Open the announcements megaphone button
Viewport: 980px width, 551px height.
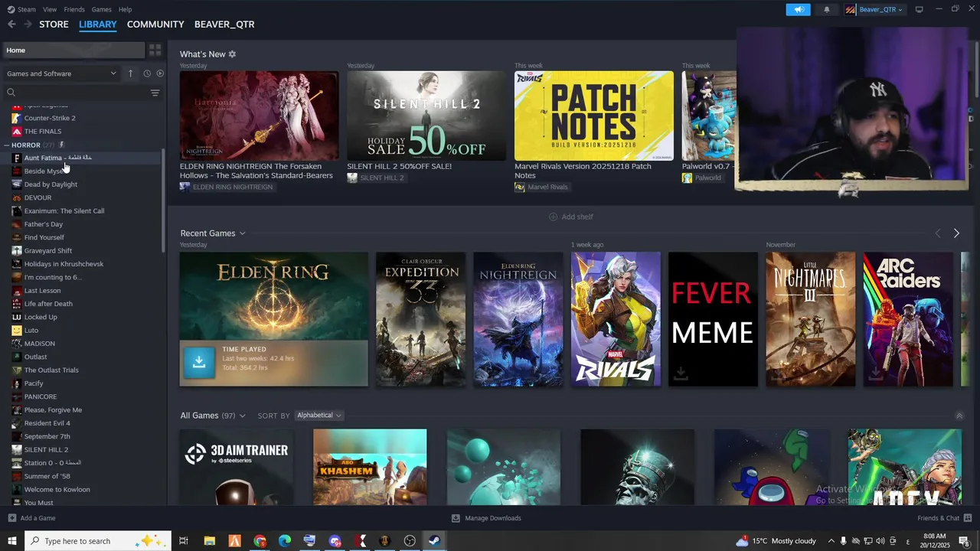(798, 9)
